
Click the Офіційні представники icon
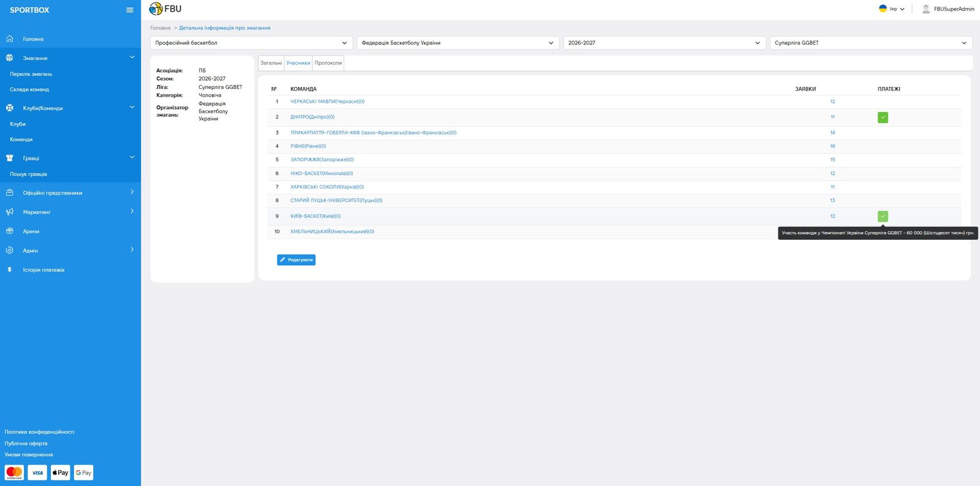tap(10, 193)
